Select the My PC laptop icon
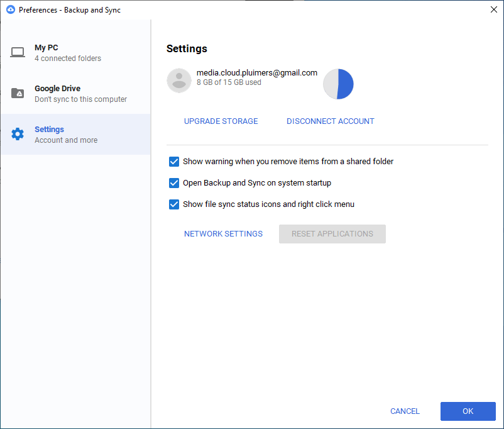Screen dimensions: 504x429 pos(17,52)
